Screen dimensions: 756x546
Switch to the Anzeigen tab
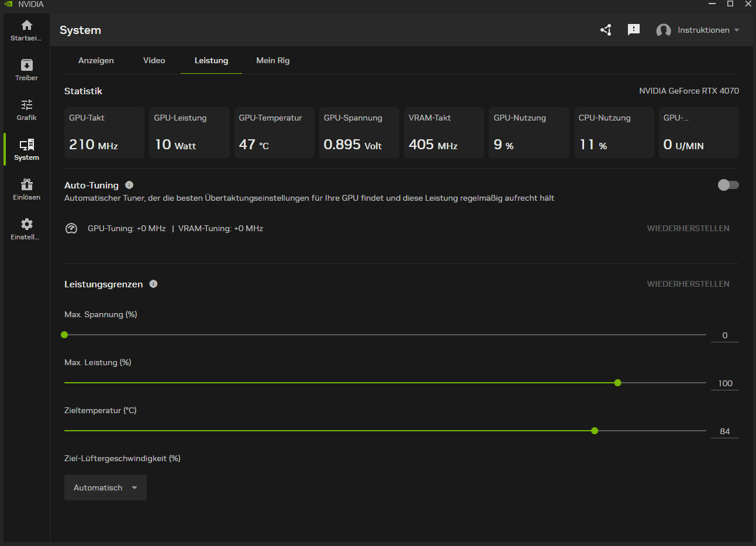[96, 60]
